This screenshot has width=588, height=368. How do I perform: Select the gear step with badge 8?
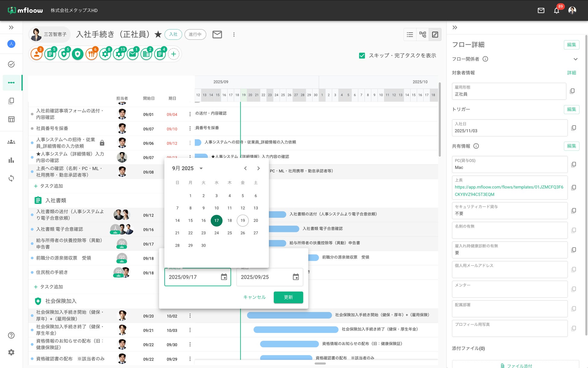(105, 54)
